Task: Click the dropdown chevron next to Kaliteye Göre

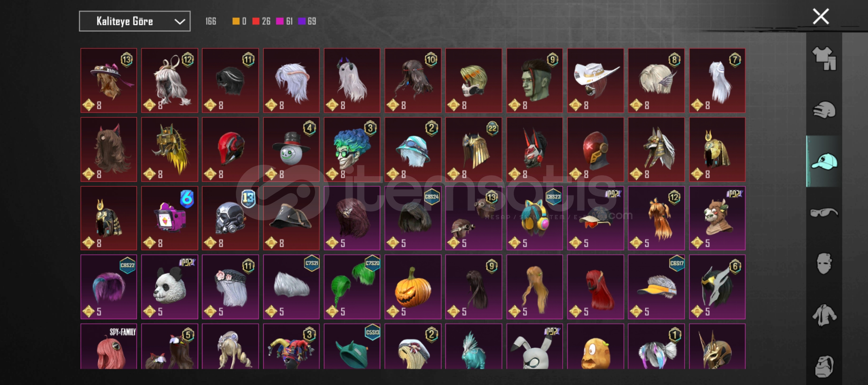Action: 180,22
